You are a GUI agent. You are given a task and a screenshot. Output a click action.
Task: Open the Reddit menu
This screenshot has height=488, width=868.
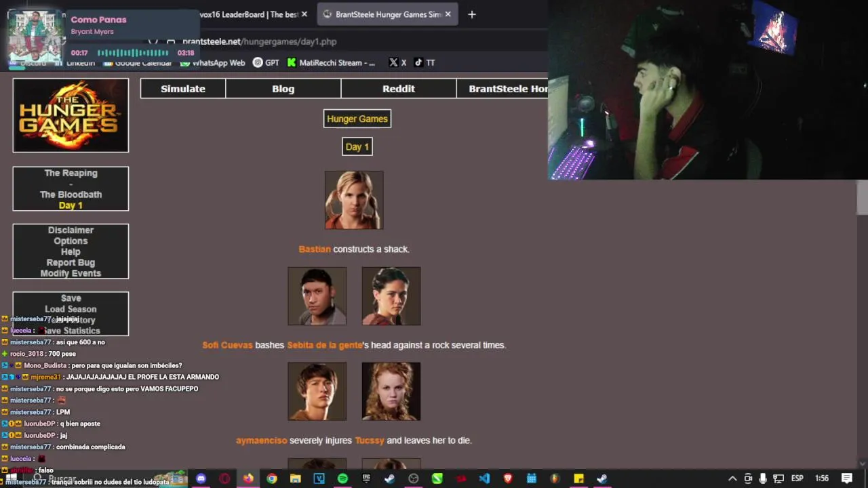pyautogui.click(x=399, y=89)
